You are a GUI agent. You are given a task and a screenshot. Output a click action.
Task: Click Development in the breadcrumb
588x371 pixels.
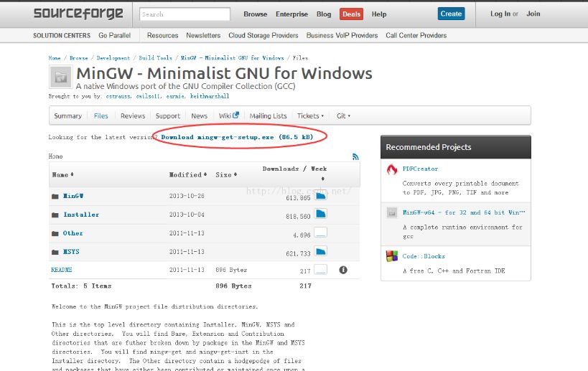pyautogui.click(x=113, y=58)
